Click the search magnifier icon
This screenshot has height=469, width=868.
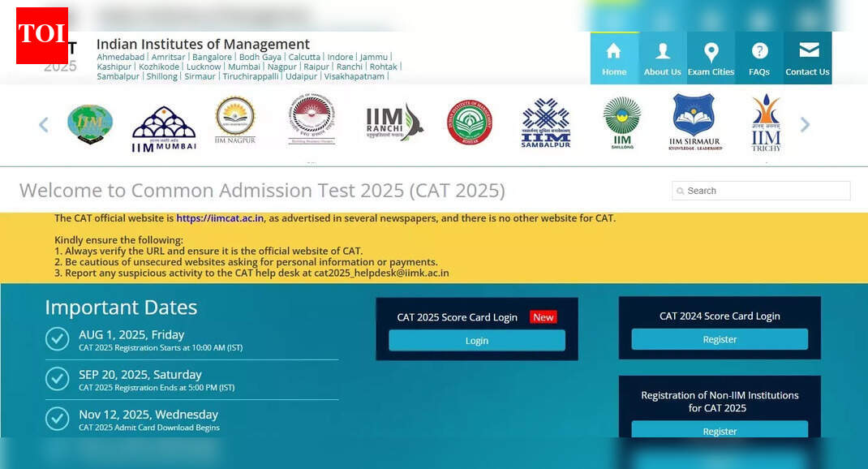click(x=681, y=191)
